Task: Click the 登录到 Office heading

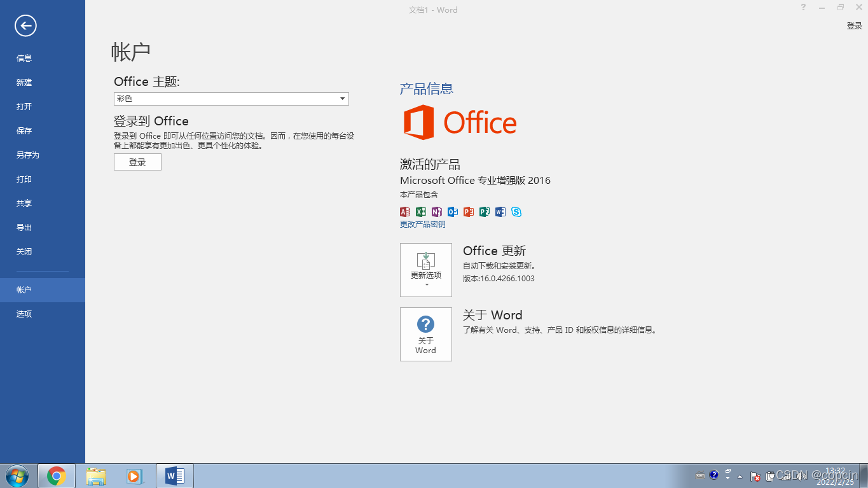Action: click(151, 121)
